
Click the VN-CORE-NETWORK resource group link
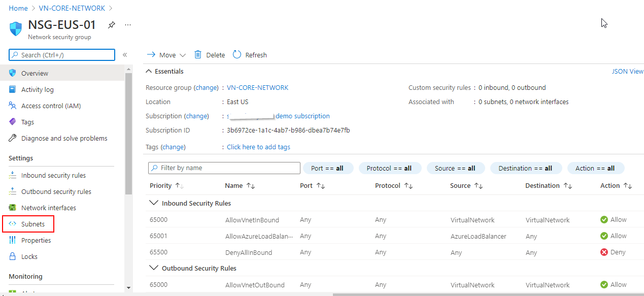click(x=257, y=88)
